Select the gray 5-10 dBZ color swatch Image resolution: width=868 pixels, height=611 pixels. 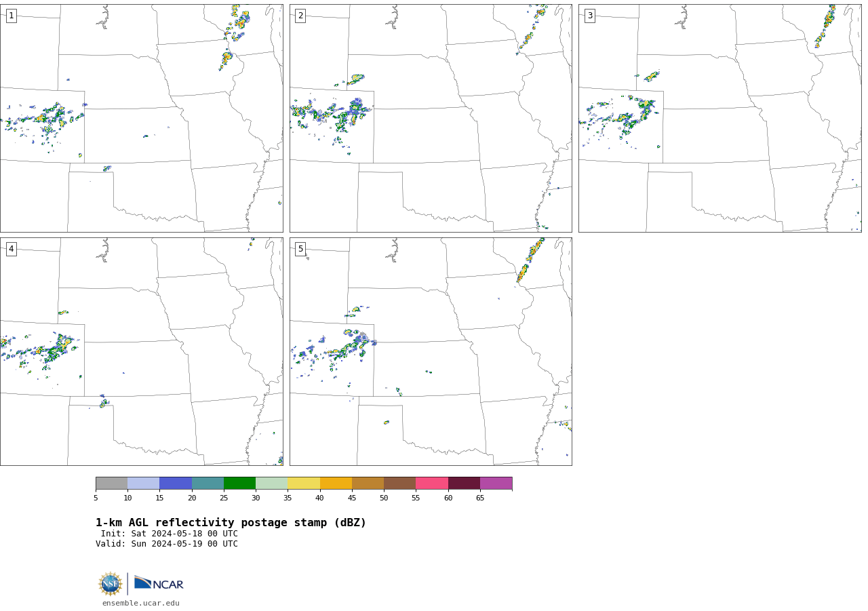[111, 484]
